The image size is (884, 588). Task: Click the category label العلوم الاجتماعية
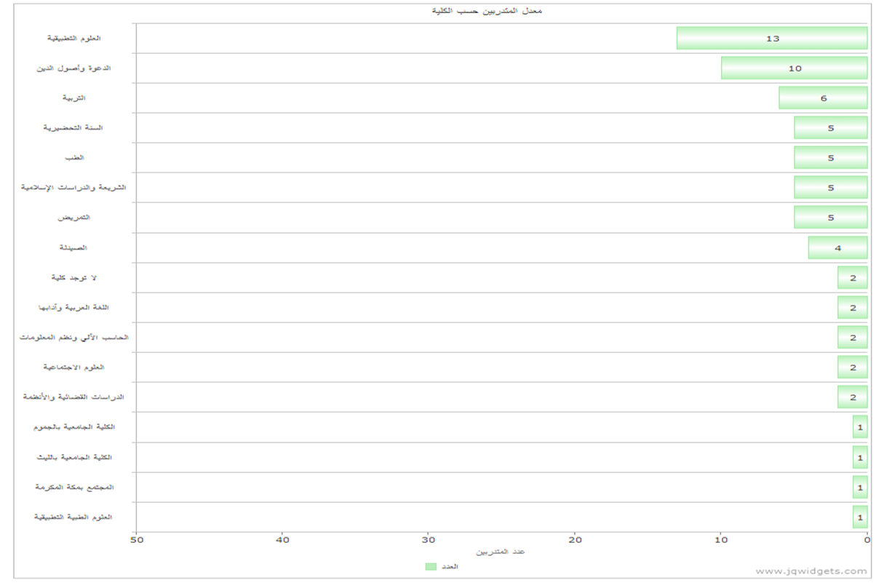[x=73, y=367]
